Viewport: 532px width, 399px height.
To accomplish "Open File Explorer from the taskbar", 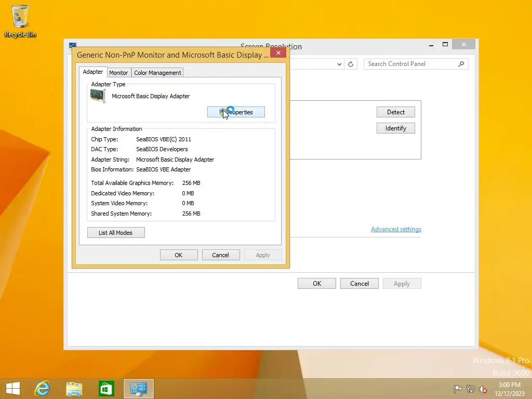I will pyautogui.click(x=74, y=389).
